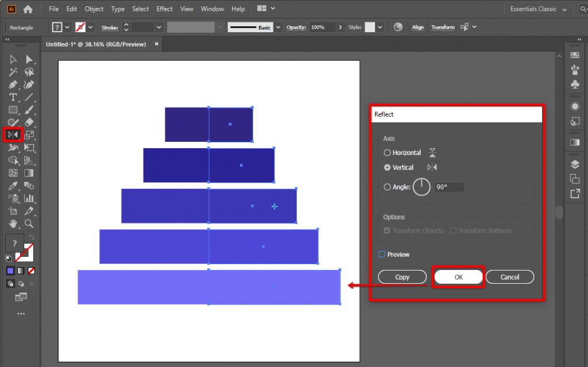Select the Reflect tool in the toolbar
The image size is (588, 367).
(x=13, y=134)
